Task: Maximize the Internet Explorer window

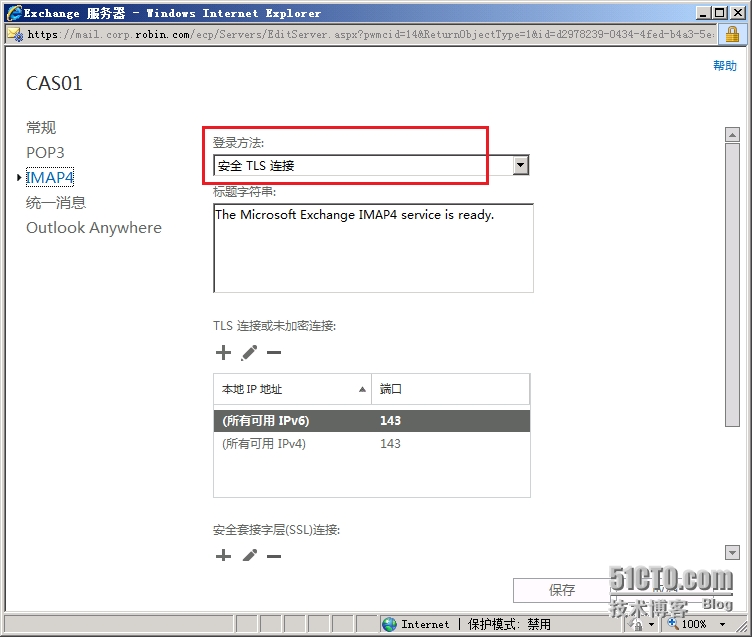Action: pyautogui.click(x=720, y=13)
